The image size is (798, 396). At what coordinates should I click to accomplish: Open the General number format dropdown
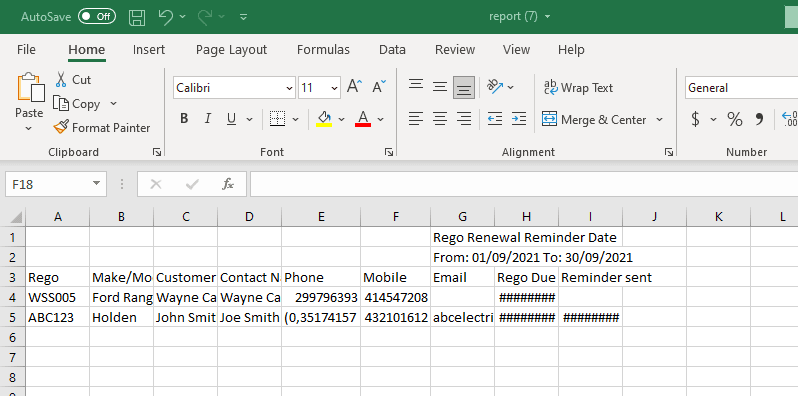pos(741,88)
